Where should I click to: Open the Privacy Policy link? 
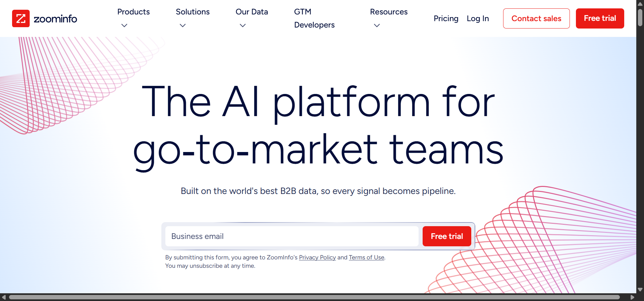(x=317, y=257)
